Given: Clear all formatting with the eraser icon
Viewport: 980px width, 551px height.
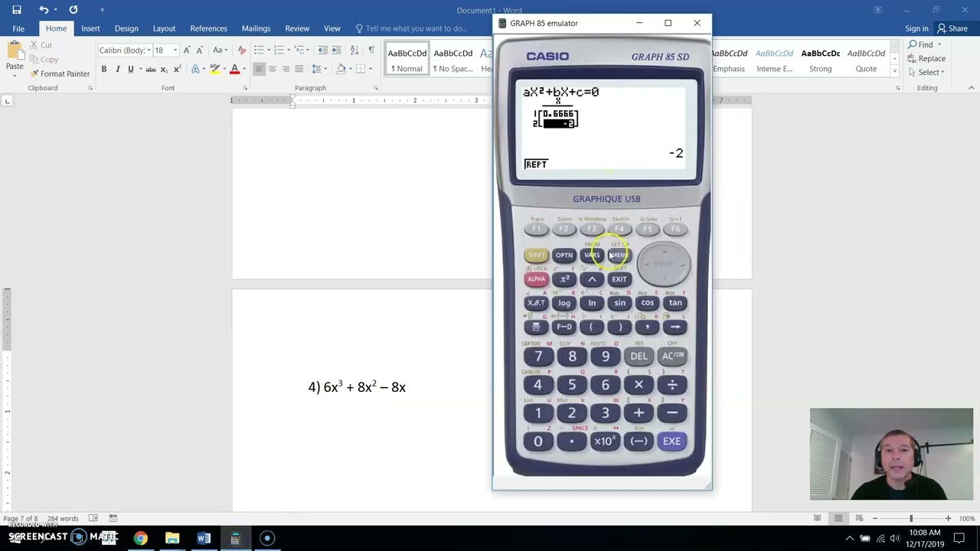Looking at the screenshot, I should pos(242,50).
